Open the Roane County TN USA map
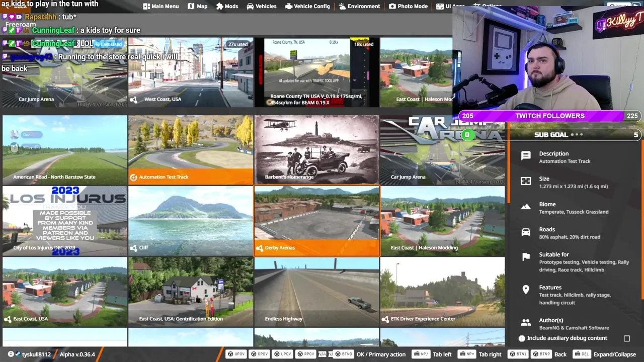 coord(317,72)
